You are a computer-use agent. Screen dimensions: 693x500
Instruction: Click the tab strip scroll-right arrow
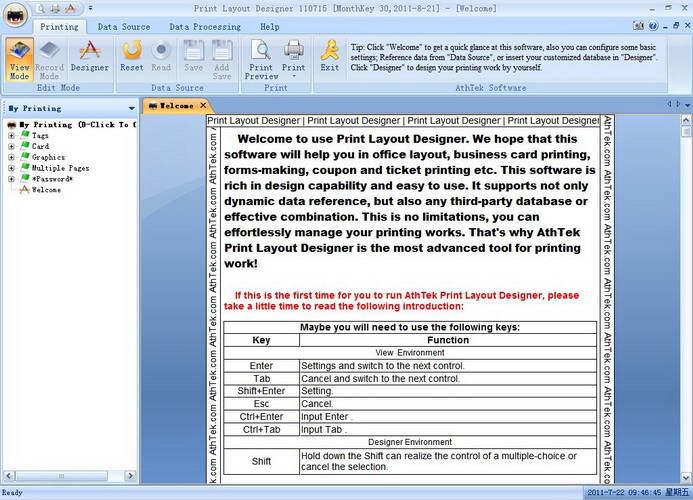(678, 104)
